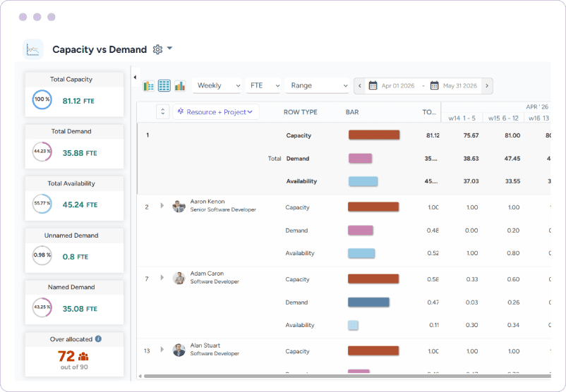Expand the Aaron Kenon row

[x=162, y=206]
